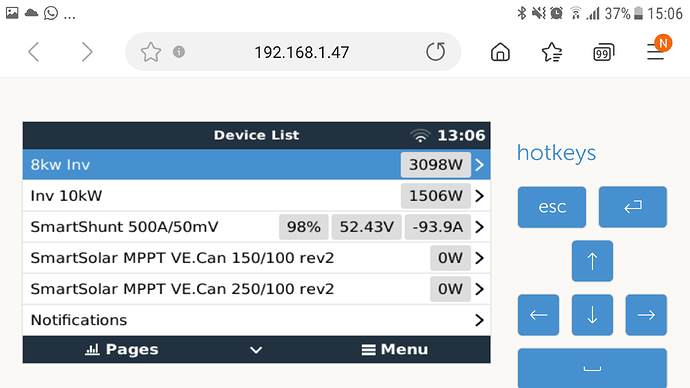Click the Wi-Fi icon in Device List header
Viewport: 690px width, 388px height.
(x=420, y=135)
